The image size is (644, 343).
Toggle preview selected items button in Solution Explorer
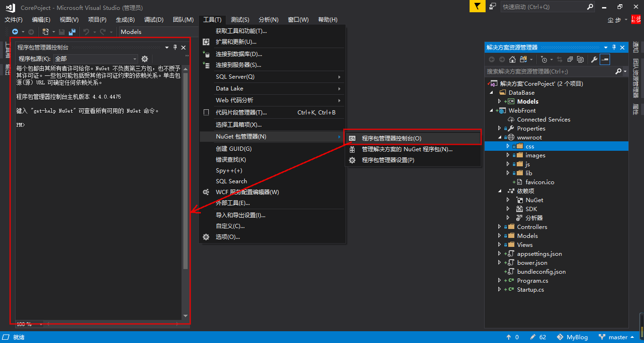coord(605,59)
